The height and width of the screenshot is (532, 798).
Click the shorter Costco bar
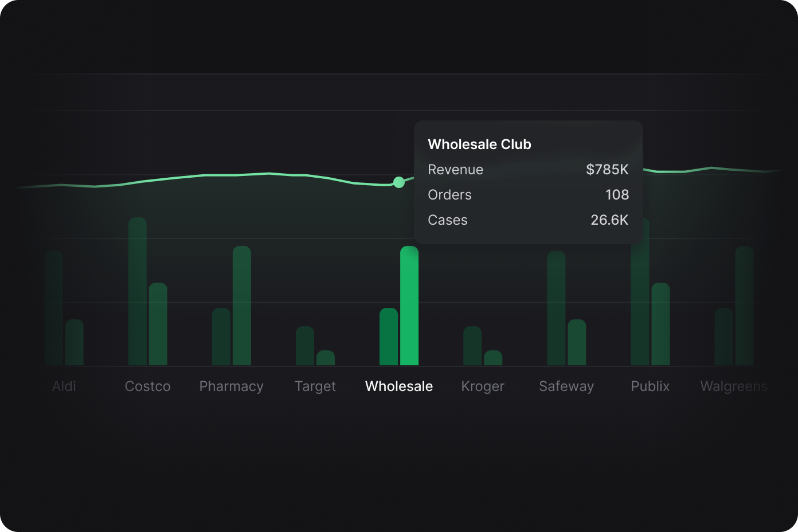point(158,324)
